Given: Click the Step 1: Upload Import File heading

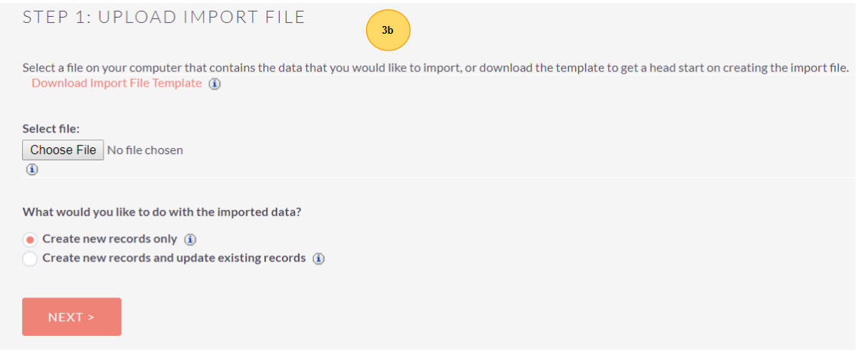Looking at the screenshot, I should click(x=163, y=17).
